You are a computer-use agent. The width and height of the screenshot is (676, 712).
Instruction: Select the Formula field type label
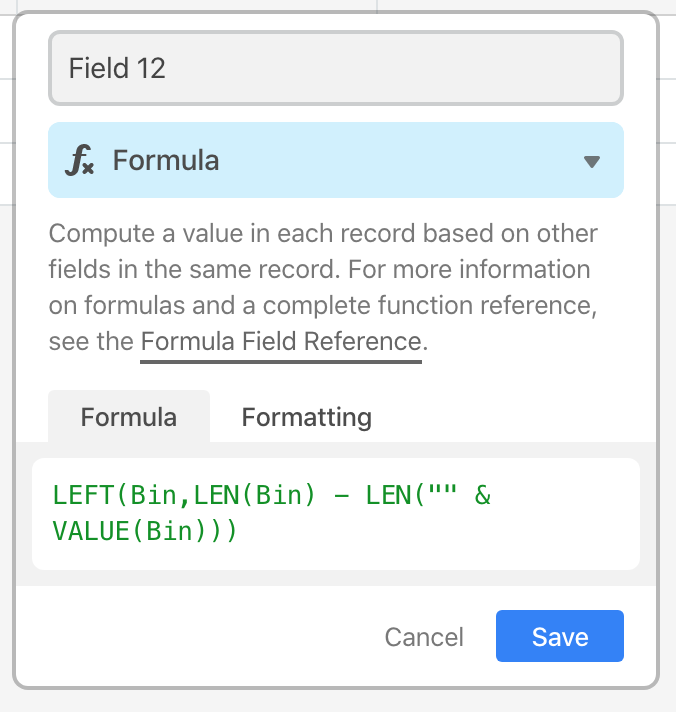tap(166, 160)
